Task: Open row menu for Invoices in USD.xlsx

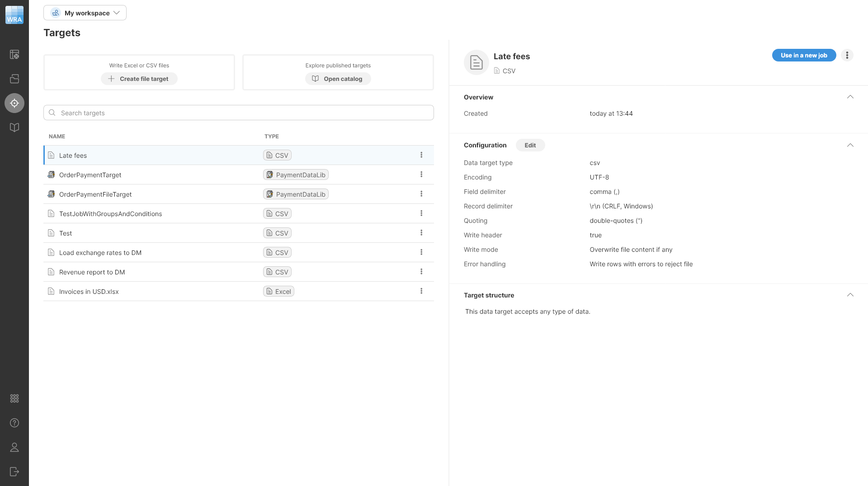Action: (x=421, y=291)
